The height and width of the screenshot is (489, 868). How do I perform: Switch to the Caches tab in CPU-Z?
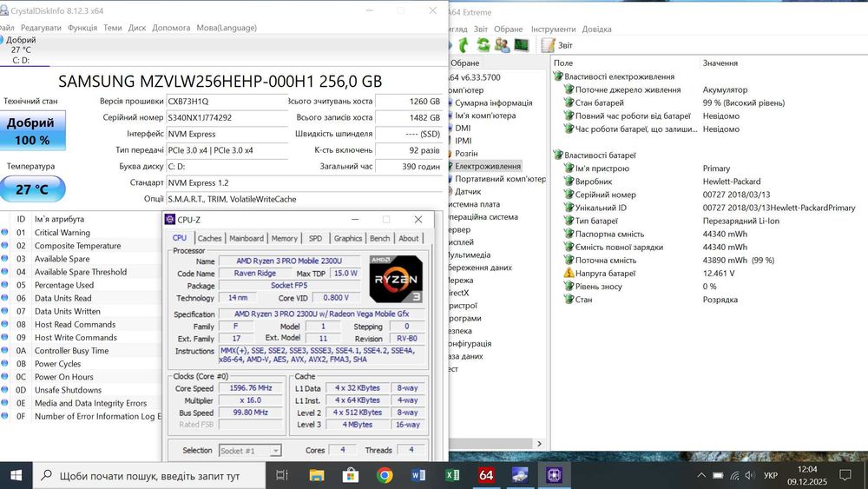pyautogui.click(x=209, y=238)
